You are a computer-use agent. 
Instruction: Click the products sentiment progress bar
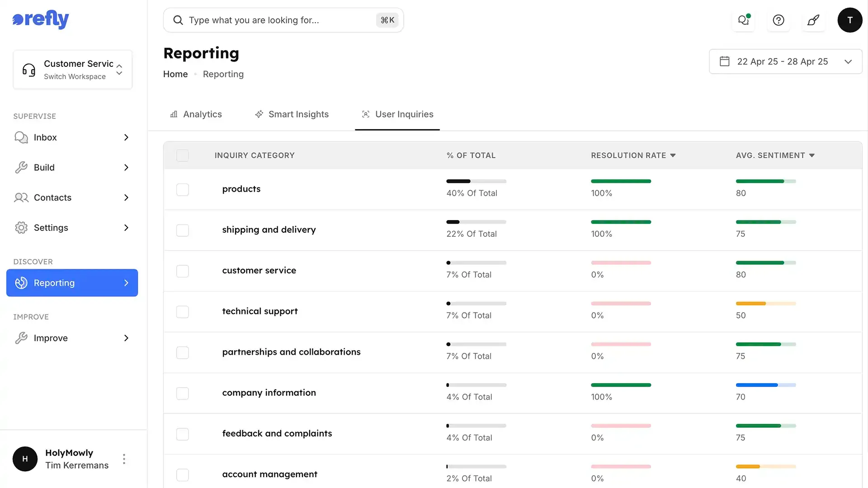(x=765, y=181)
